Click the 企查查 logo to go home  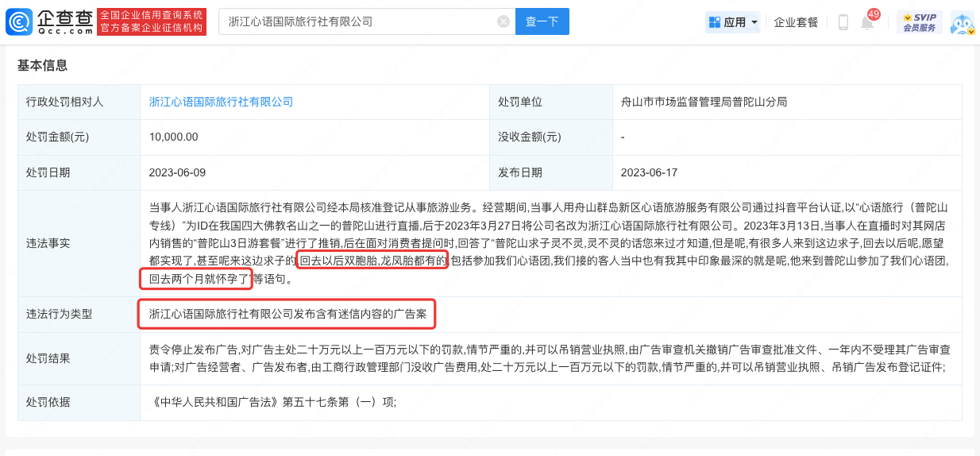[x=49, y=21]
